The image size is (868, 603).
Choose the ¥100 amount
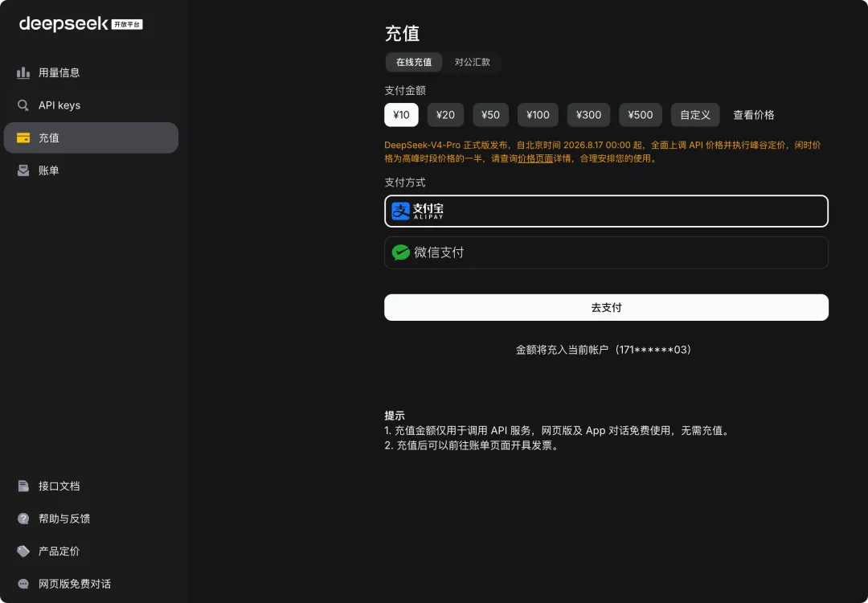click(538, 115)
